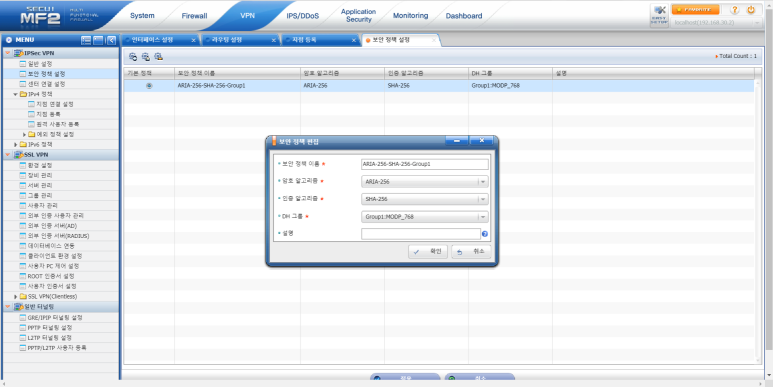Screen dimensions: 773x387
Task: Open the DH 그룹 Group1:MODP_768 dropdown
Action: (x=424, y=217)
